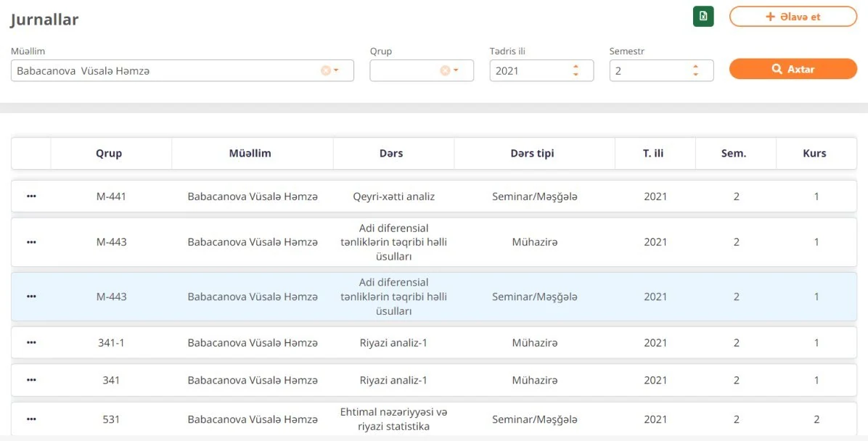Clear the Qrup field with its x icon

444,70
